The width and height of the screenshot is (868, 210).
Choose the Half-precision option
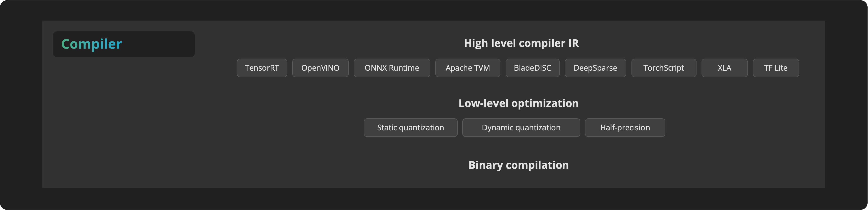[x=625, y=128]
